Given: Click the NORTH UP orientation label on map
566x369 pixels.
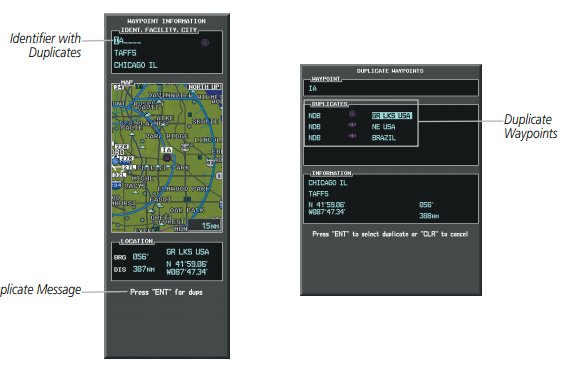Looking at the screenshot, I should coord(204,87).
